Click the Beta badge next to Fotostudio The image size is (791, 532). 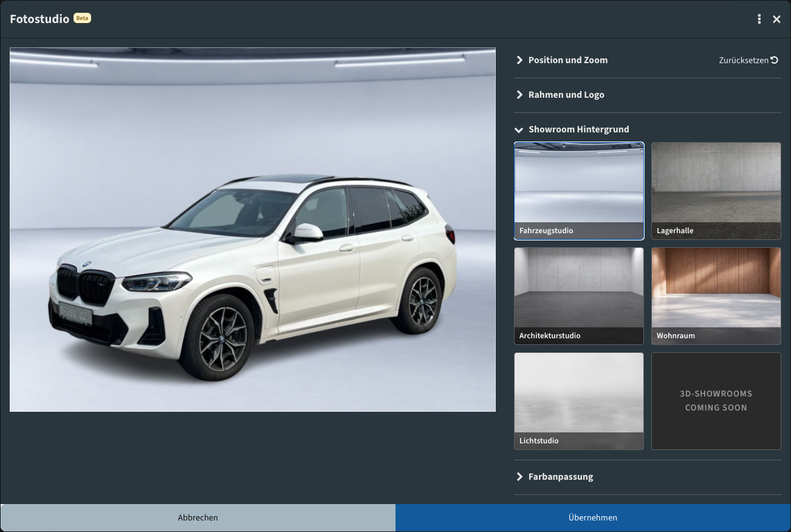pyautogui.click(x=82, y=18)
